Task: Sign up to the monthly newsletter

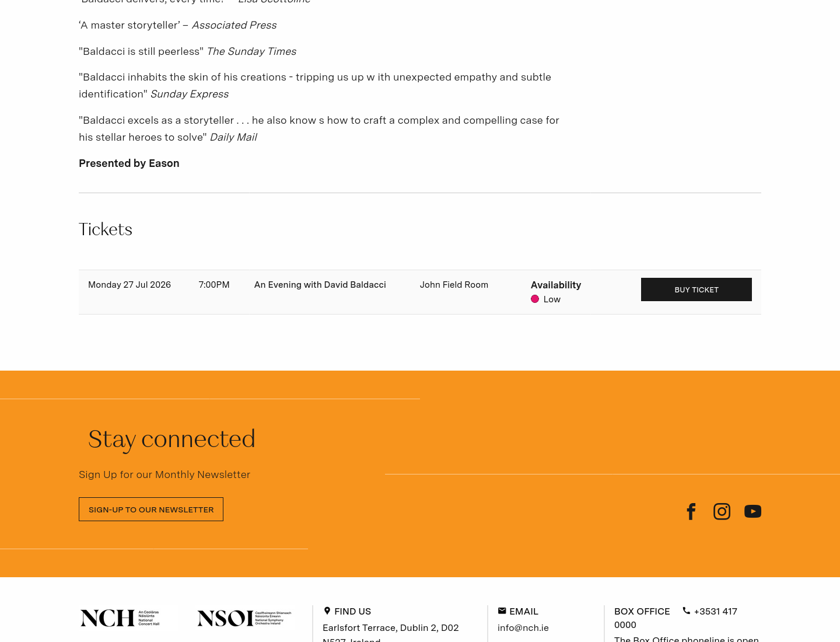Action: (151, 510)
